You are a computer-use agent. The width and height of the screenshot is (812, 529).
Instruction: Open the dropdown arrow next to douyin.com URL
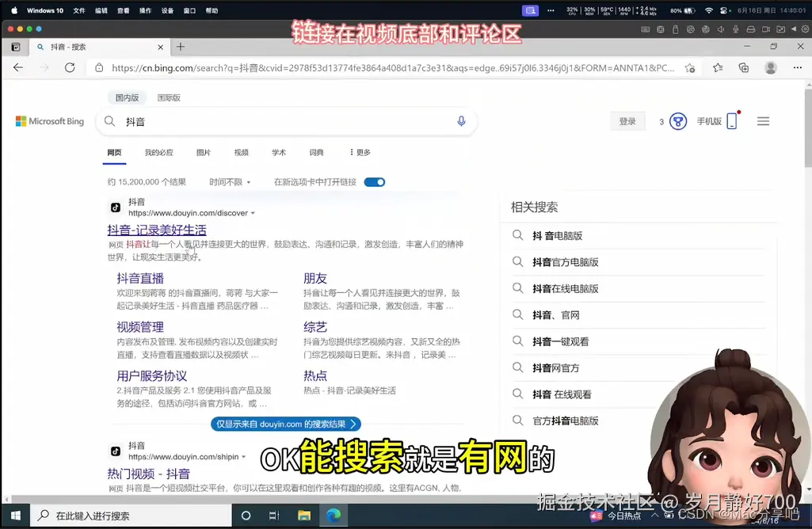[x=252, y=212]
